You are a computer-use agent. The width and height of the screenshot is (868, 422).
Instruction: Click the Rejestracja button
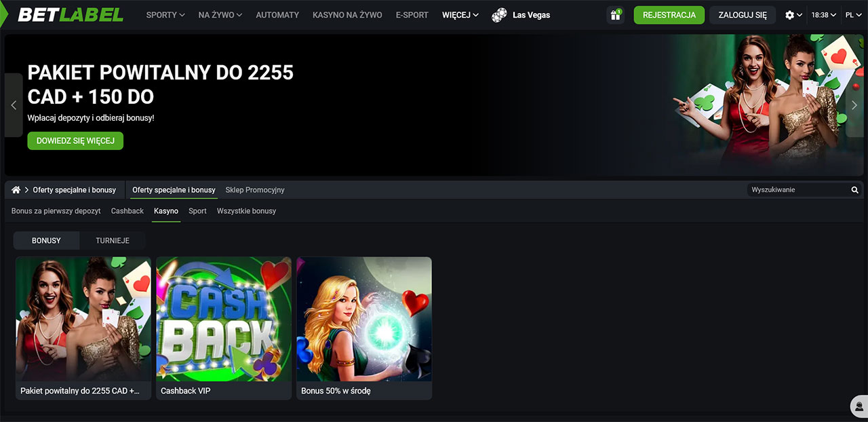coord(669,15)
